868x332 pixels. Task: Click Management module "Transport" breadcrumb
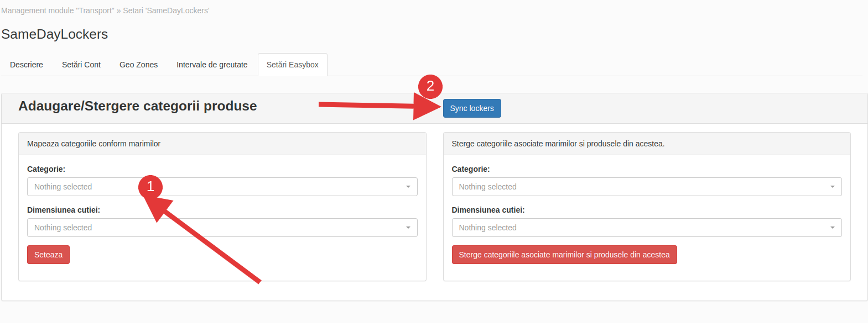tap(58, 10)
